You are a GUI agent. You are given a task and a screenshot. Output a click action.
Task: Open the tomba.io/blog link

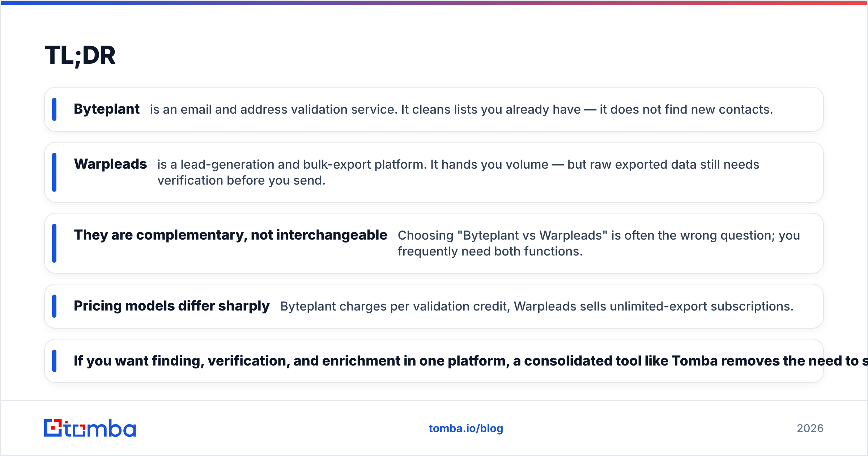coord(466,428)
